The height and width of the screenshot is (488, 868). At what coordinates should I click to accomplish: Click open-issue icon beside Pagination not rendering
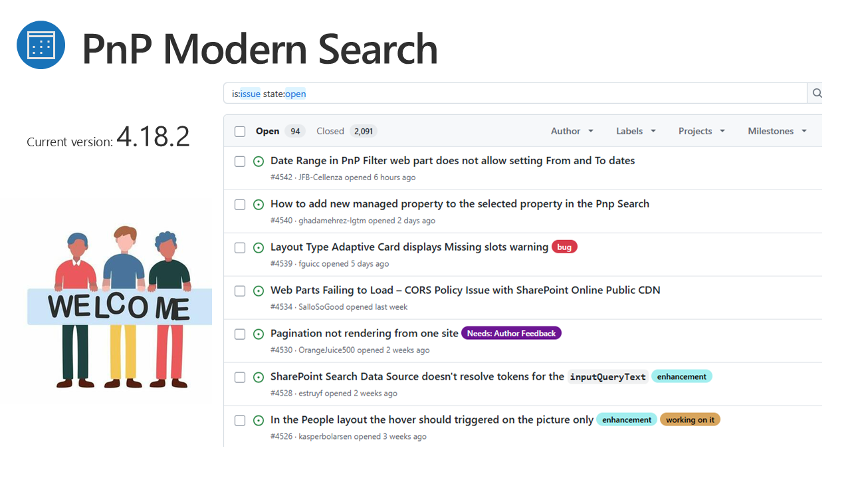click(259, 334)
